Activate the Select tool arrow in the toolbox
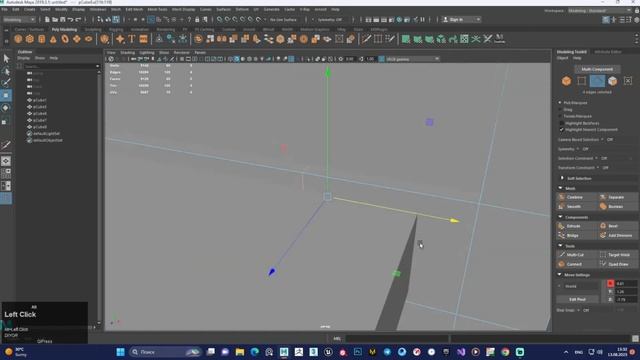The width and height of the screenshot is (640, 360). pos(6,59)
